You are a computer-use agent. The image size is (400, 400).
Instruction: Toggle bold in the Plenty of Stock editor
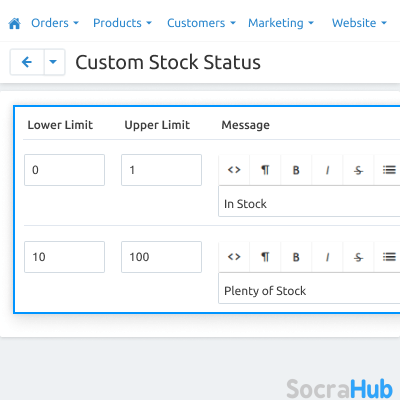point(296,257)
